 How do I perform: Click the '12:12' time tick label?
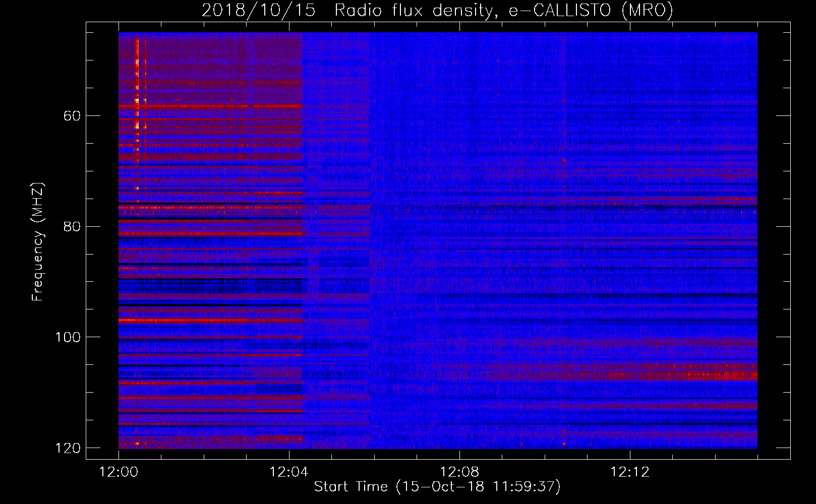630,472
